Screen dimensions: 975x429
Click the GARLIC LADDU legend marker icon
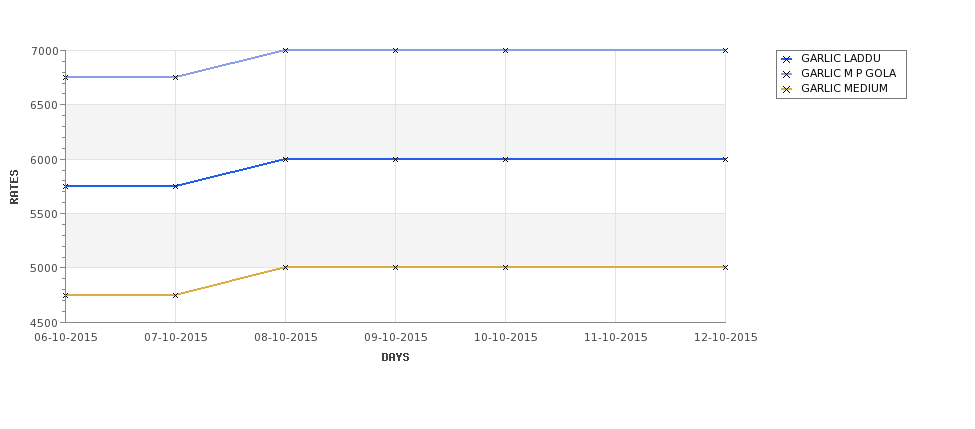click(787, 59)
